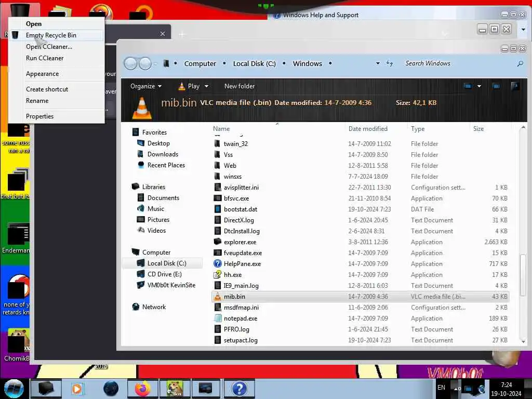532x399 pixels.
Task: Select HelpPane.exe question mark icon
Action: (x=218, y=263)
